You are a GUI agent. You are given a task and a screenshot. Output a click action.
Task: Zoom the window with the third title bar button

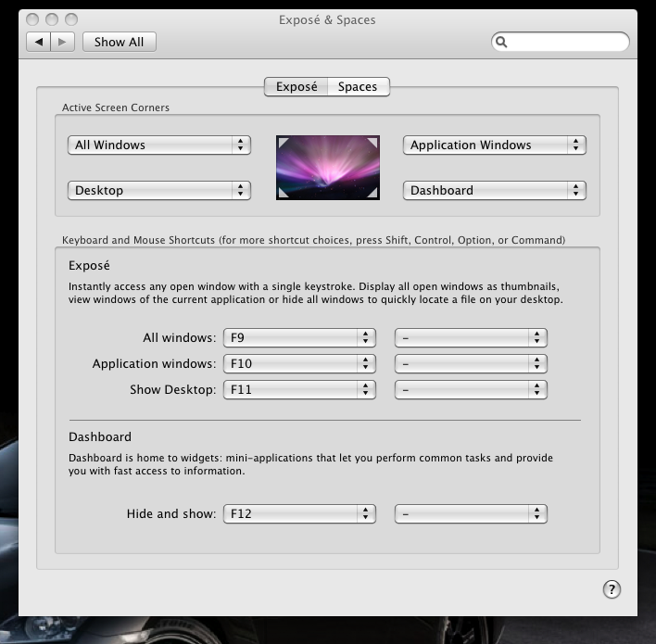(x=71, y=19)
